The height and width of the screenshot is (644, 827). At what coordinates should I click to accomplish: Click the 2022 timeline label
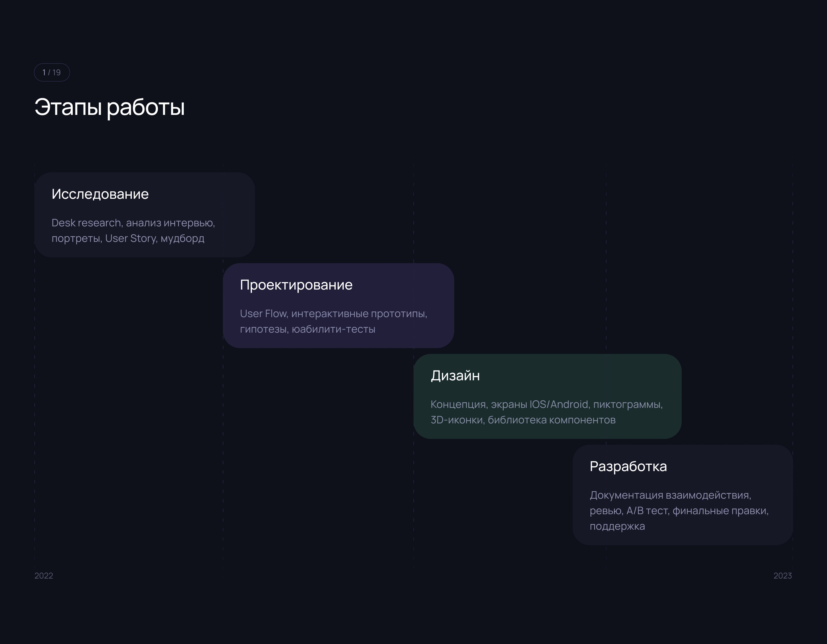44,576
